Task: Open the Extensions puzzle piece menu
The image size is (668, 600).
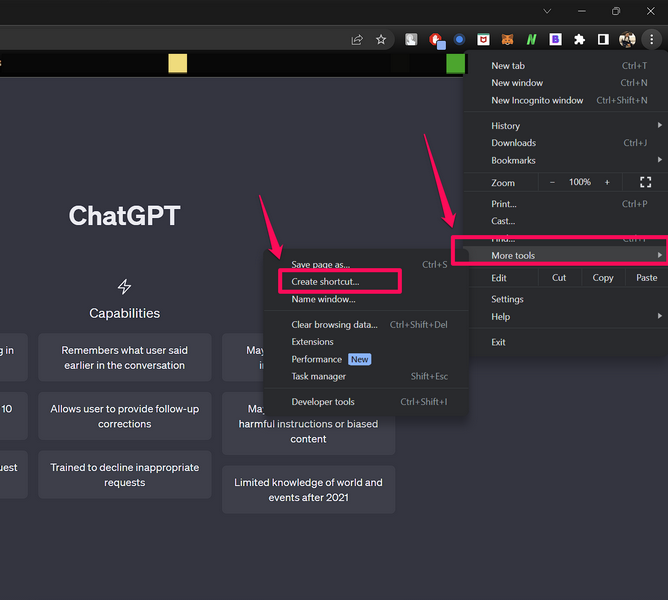Action: (x=579, y=40)
